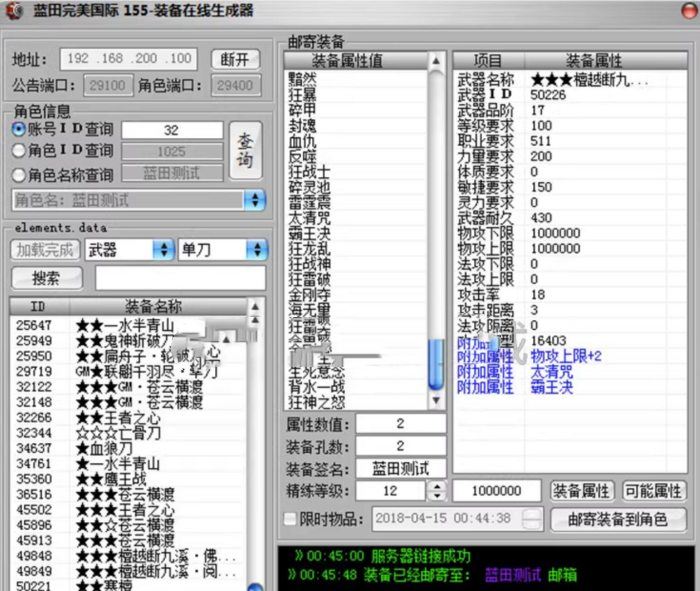Choose the 角色名称查询 radio option

pos(19,174)
